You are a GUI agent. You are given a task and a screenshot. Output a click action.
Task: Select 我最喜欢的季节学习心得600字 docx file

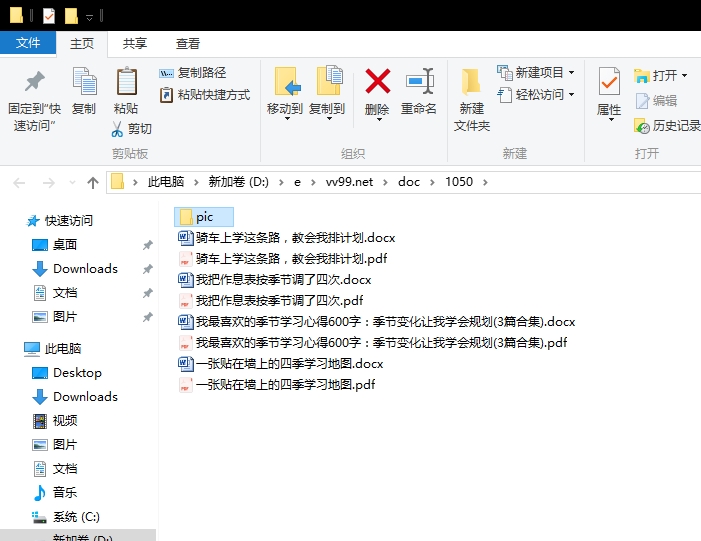(376, 322)
